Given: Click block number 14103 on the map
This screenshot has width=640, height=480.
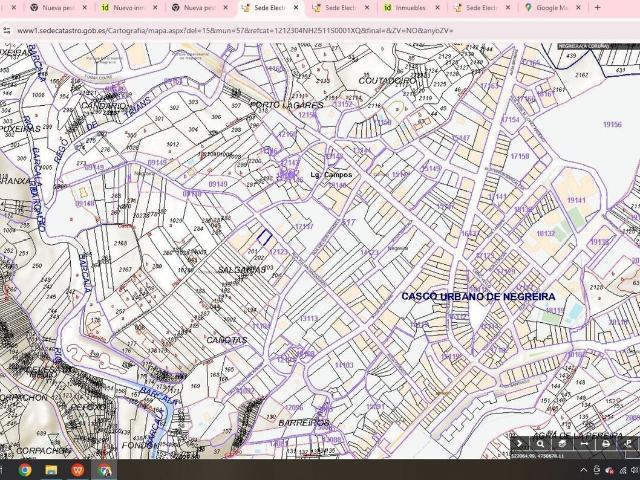Looking at the screenshot, I should 344,365.
